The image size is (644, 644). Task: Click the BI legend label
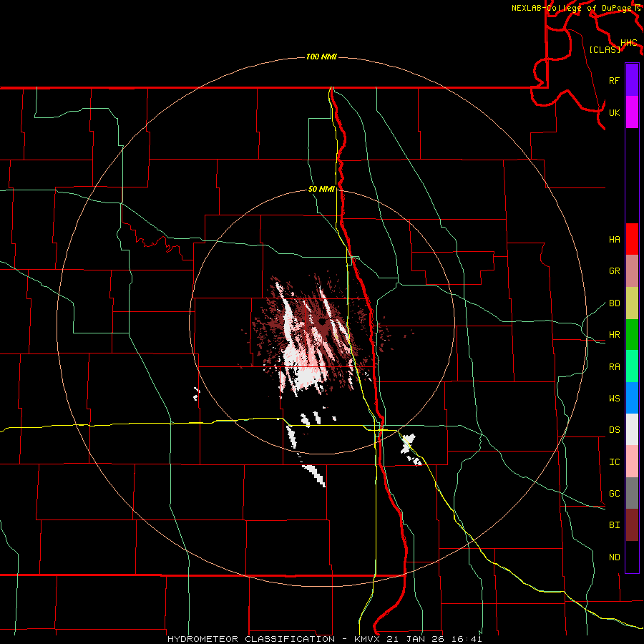pyautogui.click(x=614, y=525)
